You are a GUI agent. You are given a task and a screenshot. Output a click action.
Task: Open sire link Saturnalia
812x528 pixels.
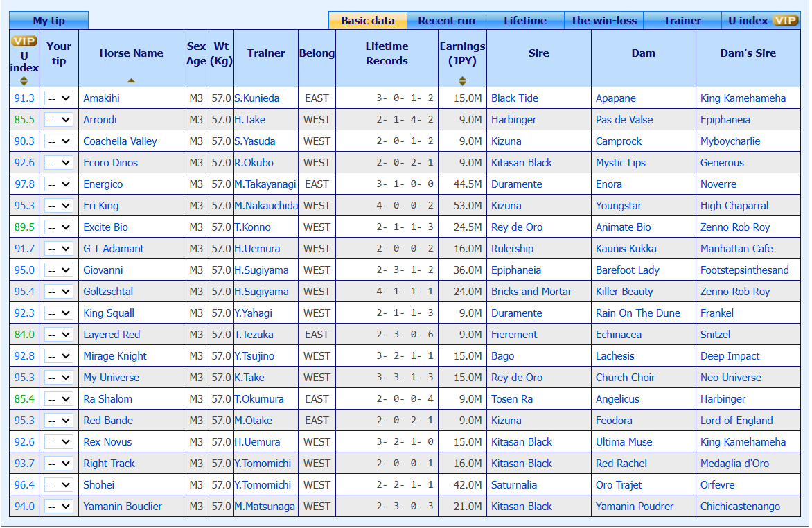click(514, 485)
